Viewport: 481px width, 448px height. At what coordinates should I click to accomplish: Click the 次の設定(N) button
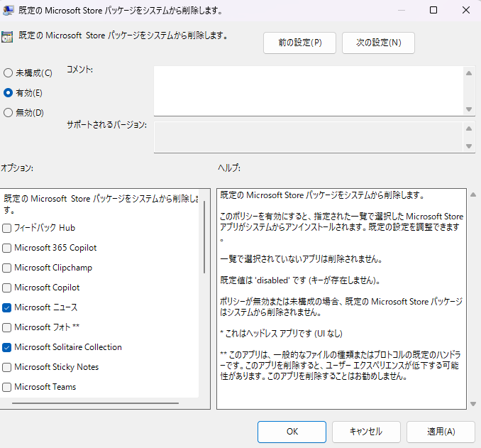point(379,43)
